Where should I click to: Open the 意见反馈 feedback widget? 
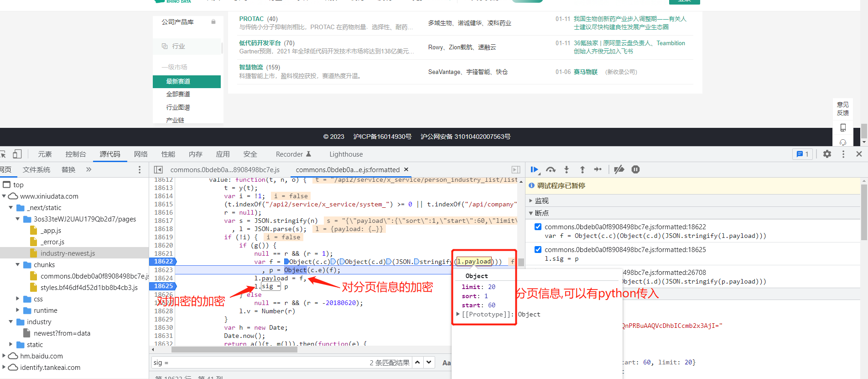[843, 109]
